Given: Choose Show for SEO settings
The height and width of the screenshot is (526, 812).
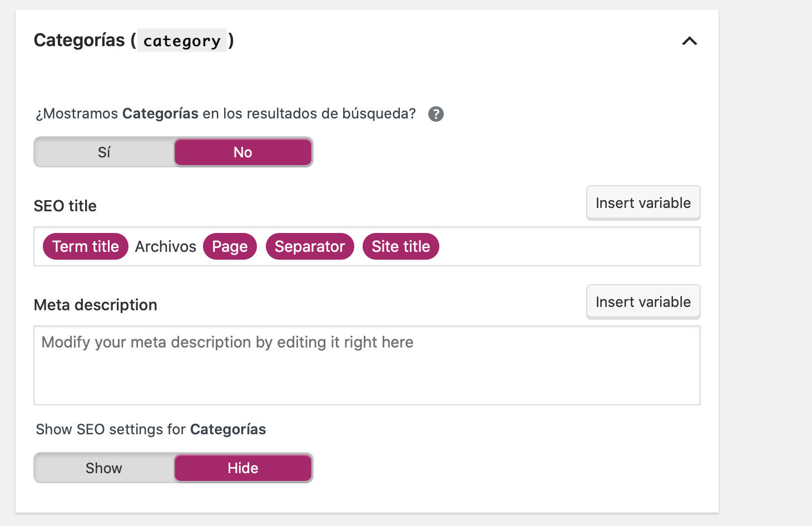Looking at the screenshot, I should click(x=104, y=468).
